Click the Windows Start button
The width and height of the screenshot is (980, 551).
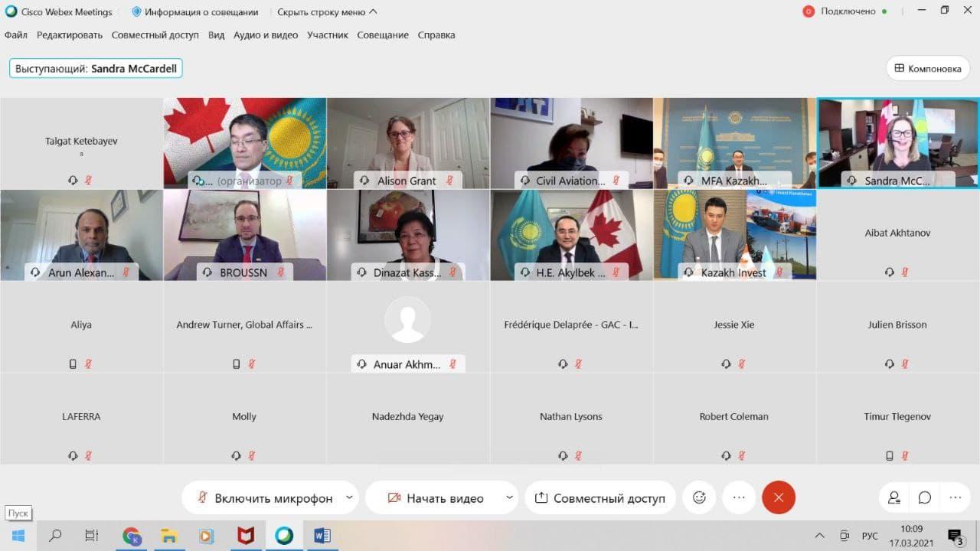(18, 536)
